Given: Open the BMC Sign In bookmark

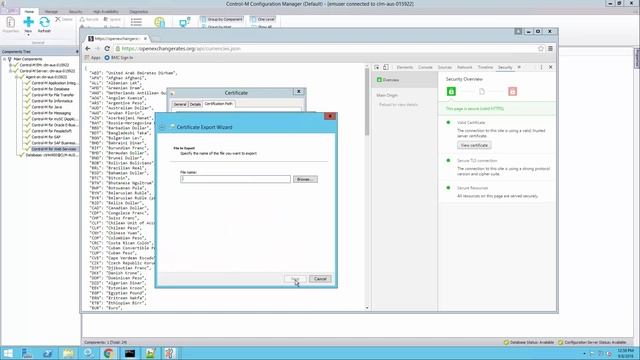Looking at the screenshot, I should click(x=119, y=58).
